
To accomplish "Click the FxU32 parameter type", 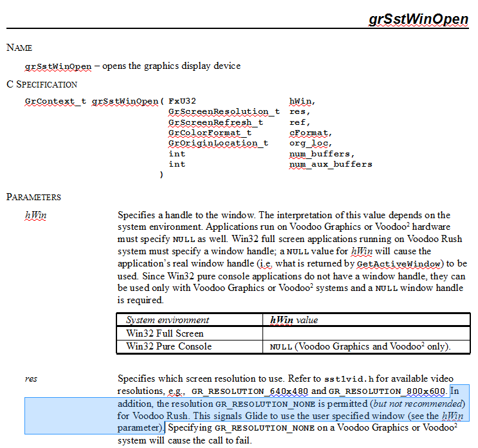I will point(182,101).
